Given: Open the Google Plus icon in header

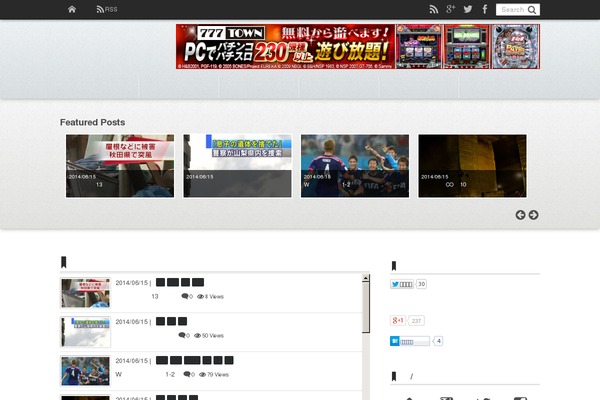Looking at the screenshot, I should coord(450,9).
